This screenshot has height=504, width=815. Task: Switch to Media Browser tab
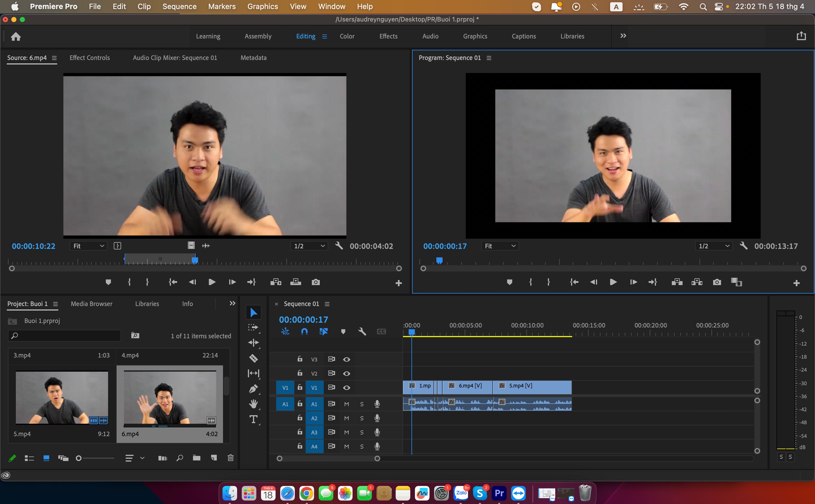coord(92,304)
